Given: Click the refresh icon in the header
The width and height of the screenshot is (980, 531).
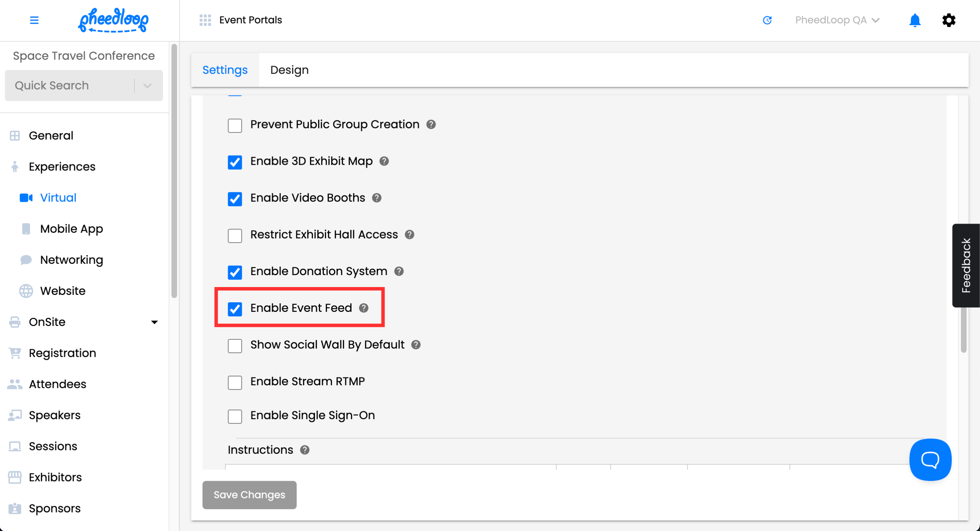Looking at the screenshot, I should (767, 20).
